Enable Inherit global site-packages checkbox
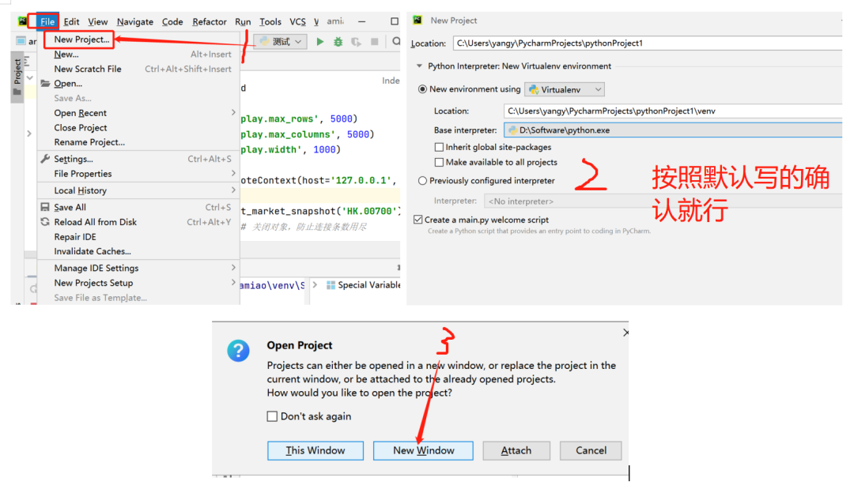The image size is (854, 504). [x=439, y=147]
